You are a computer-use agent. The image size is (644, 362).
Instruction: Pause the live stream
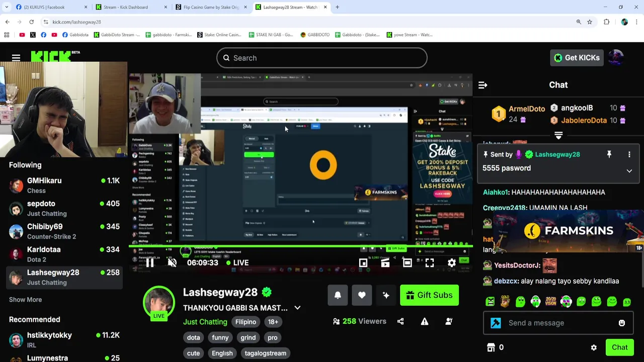point(150,262)
